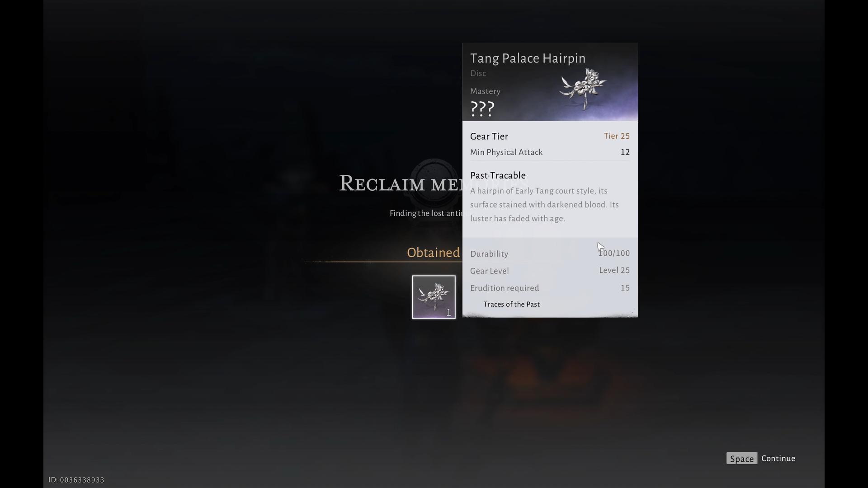
Task: Click the Traces of the Past tag
Action: coord(511,304)
